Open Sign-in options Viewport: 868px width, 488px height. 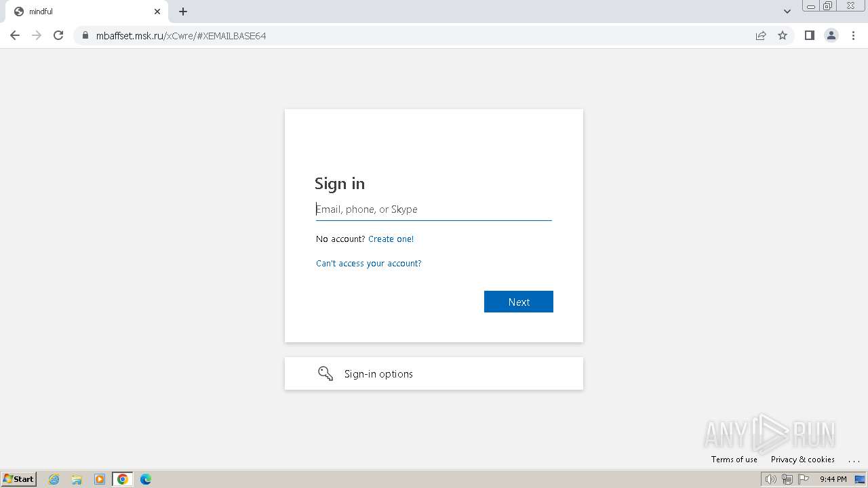point(434,373)
